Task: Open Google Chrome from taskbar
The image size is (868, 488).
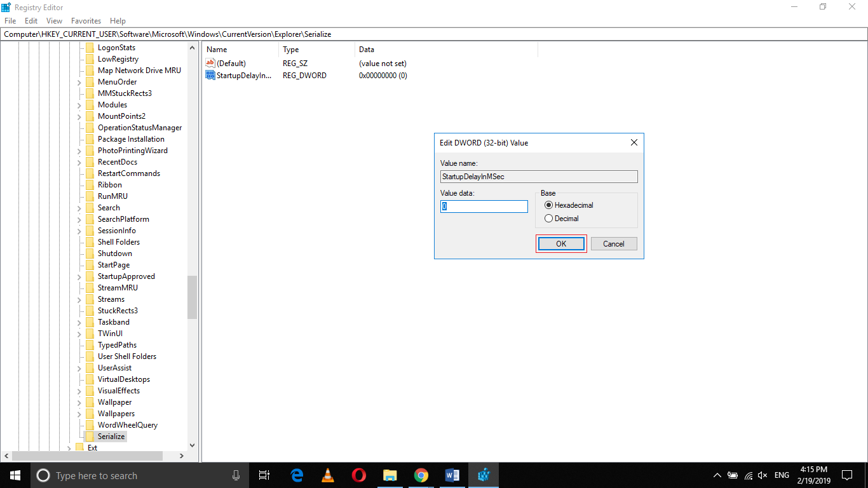Action: click(421, 475)
